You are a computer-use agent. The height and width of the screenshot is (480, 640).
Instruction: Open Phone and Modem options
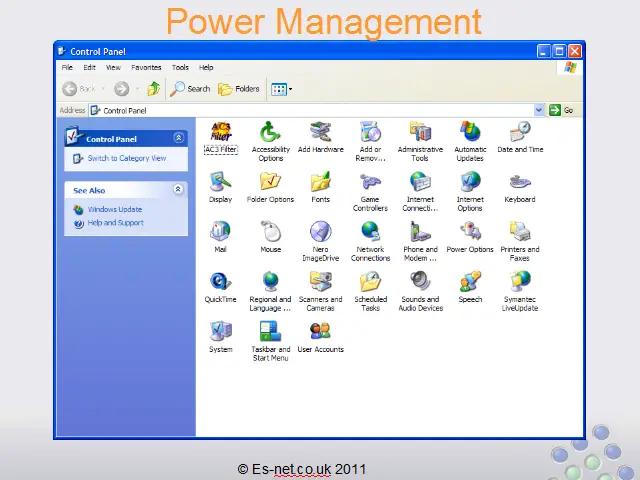click(420, 241)
